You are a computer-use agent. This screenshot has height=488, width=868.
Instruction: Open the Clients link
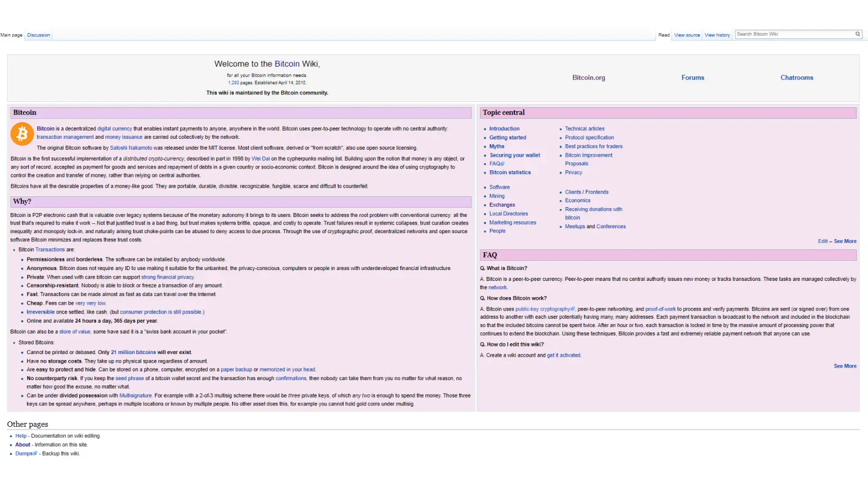coord(573,192)
